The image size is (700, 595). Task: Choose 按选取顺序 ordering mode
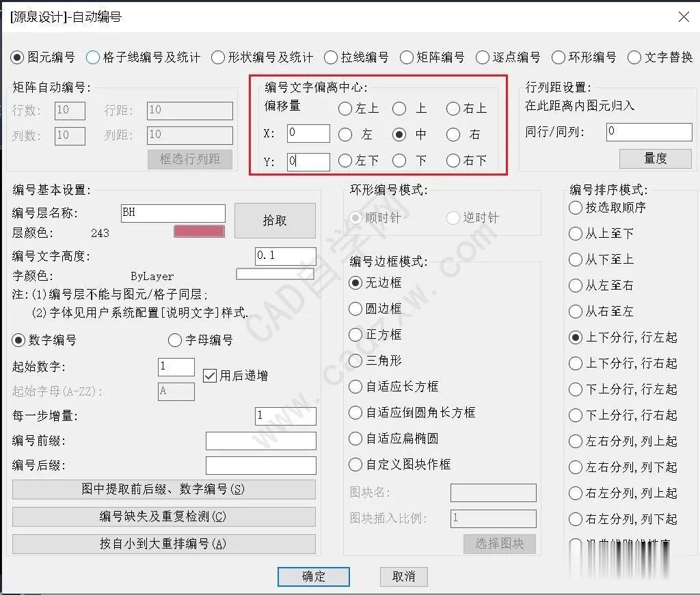pyautogui.click(x=575, y=208)
